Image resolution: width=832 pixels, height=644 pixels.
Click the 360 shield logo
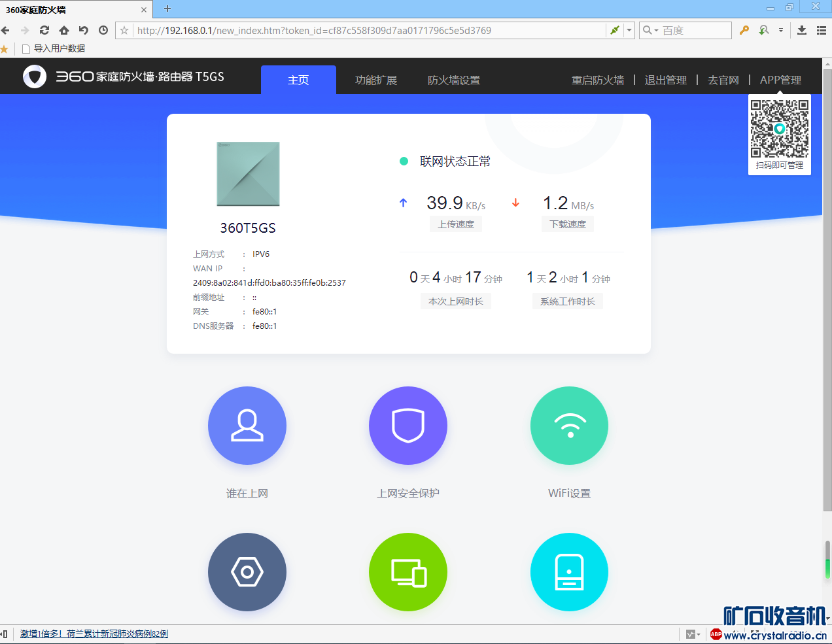35,76
